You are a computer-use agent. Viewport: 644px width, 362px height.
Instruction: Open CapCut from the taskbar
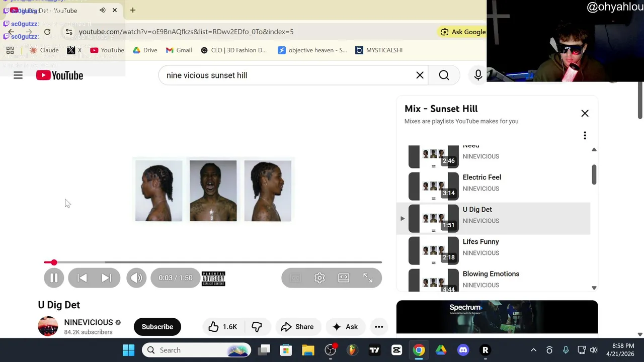[x=396, y=350]
